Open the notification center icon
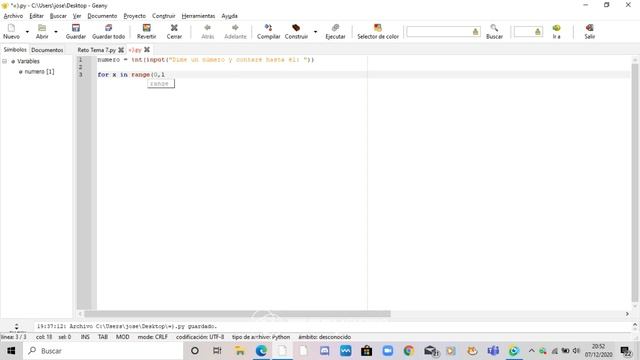The image size is (640, 360). click(626, 351)
